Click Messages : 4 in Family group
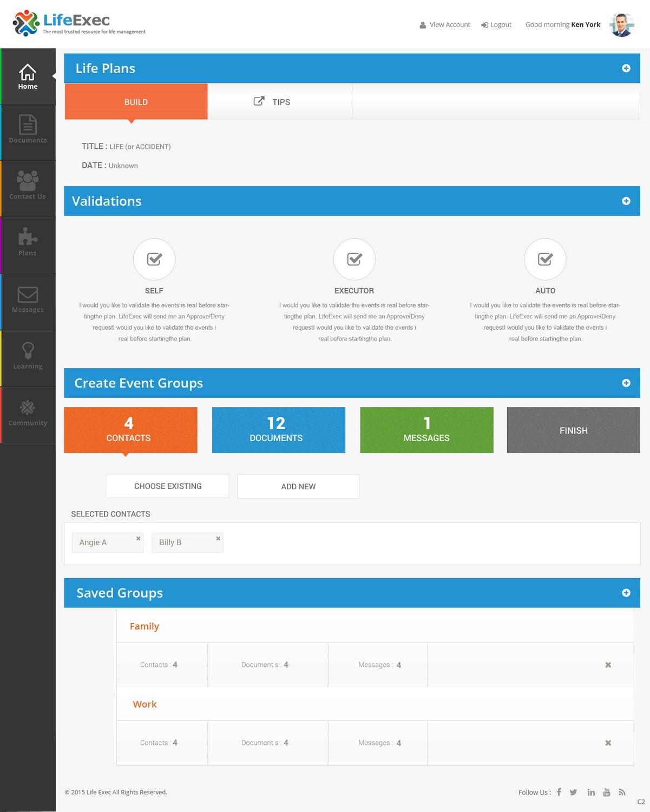Viewport: 650px width, 812px height. pos(379,665)
